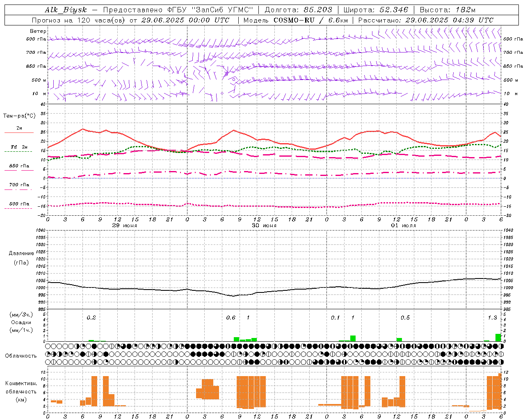Click the 850 гПа temperature legend entry
This screenshot has width=525, height=420.
(19, 166)
